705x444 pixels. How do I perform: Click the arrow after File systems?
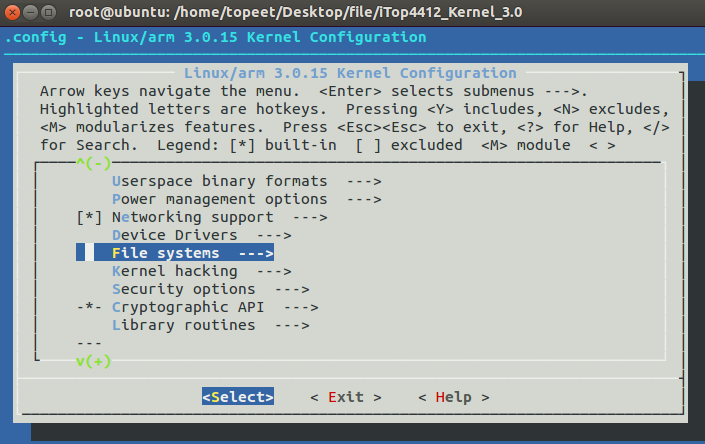256,253
